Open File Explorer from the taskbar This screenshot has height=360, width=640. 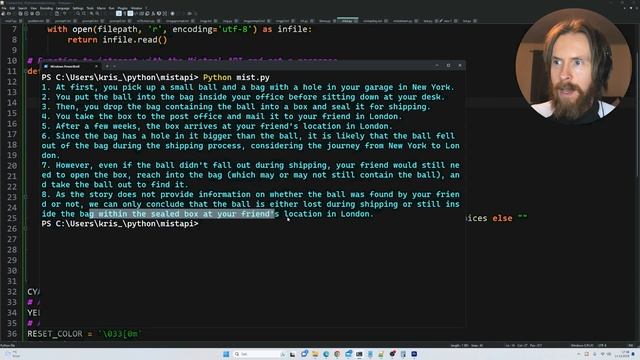tap(315, 354)
